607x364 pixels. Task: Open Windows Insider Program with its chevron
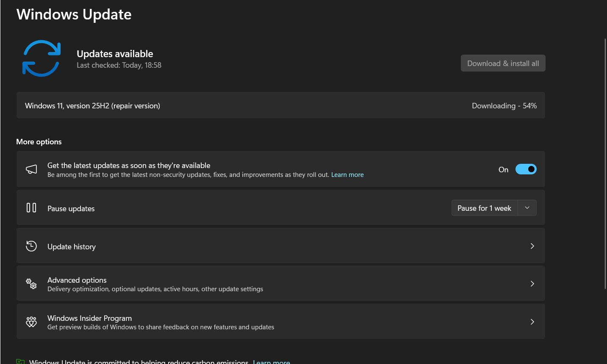point(532,322)
